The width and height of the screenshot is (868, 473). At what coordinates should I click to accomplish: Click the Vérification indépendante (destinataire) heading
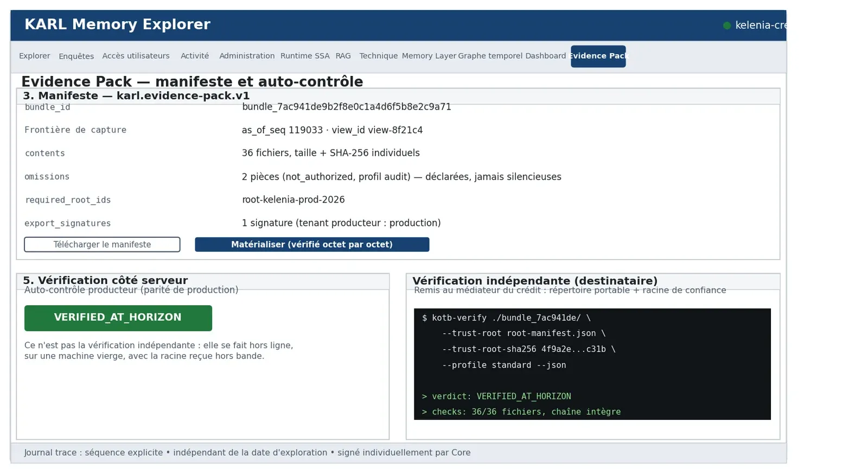(x=535, y=281)
